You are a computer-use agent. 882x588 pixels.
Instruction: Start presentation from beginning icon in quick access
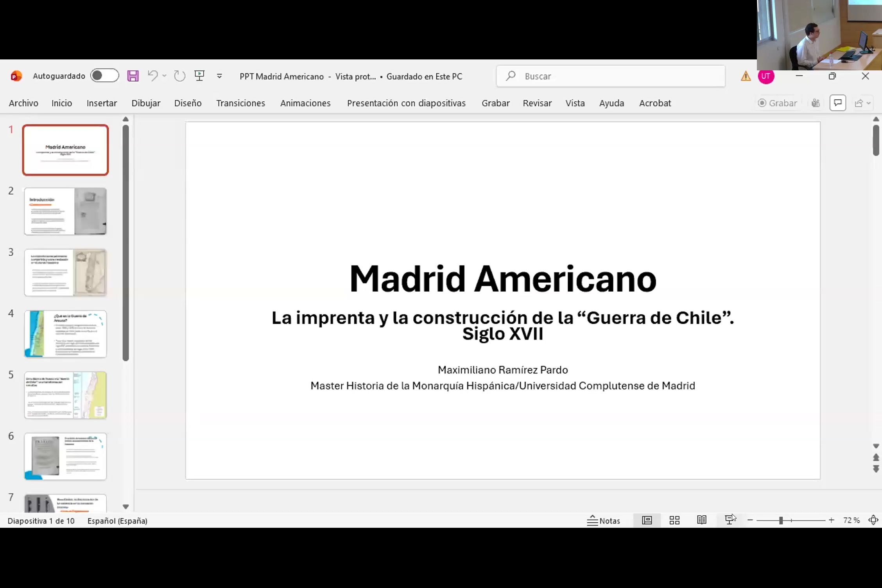(199, 75)
